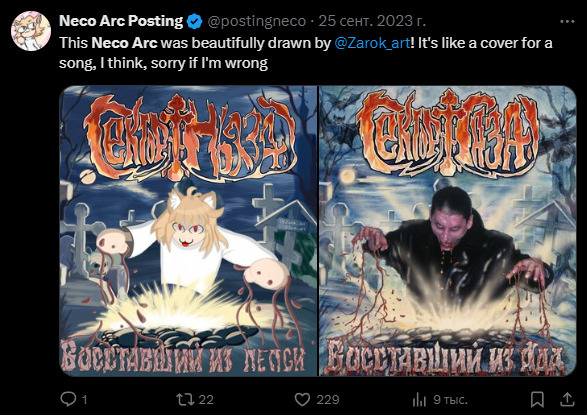Bookmark this tweet
This screenshot has width=587, height=415.
537,399
